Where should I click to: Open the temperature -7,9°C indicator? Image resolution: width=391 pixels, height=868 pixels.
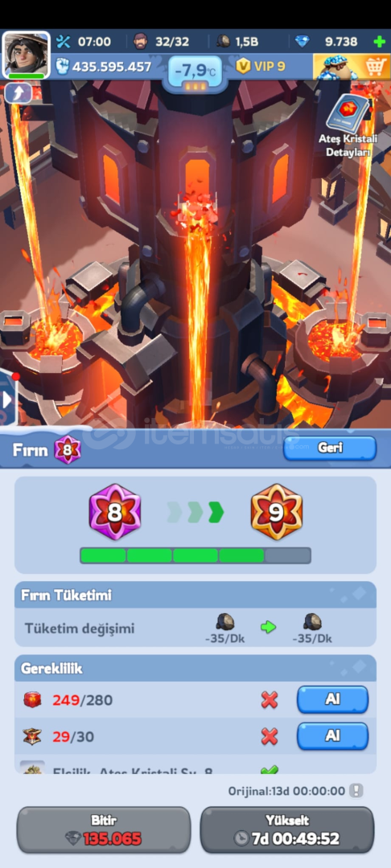pyautogui.click(x=195, y=71)
